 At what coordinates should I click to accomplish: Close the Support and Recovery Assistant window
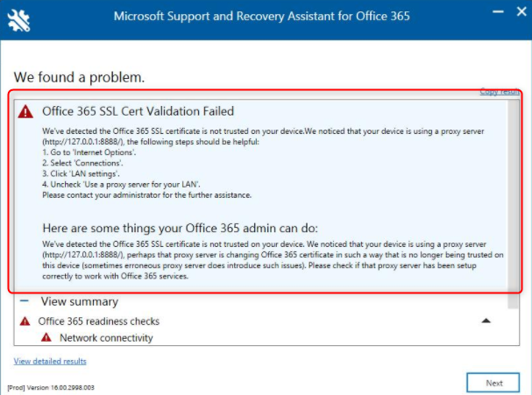tap(521, 12)
